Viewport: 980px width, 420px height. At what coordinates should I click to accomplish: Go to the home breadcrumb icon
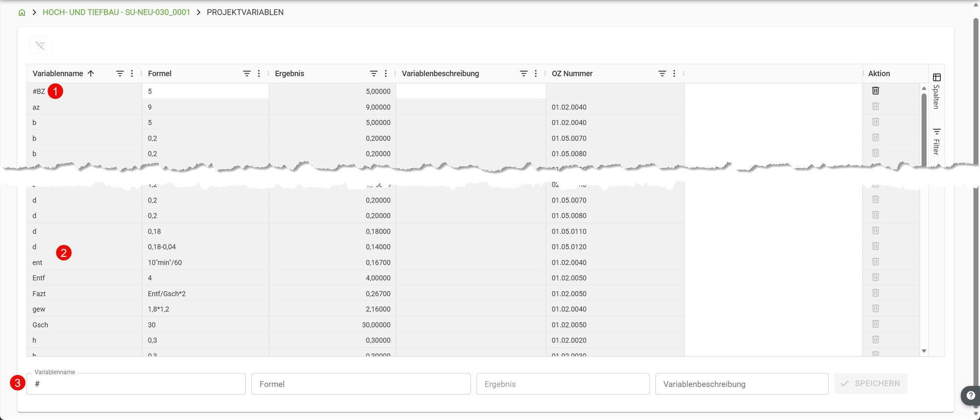22,12
